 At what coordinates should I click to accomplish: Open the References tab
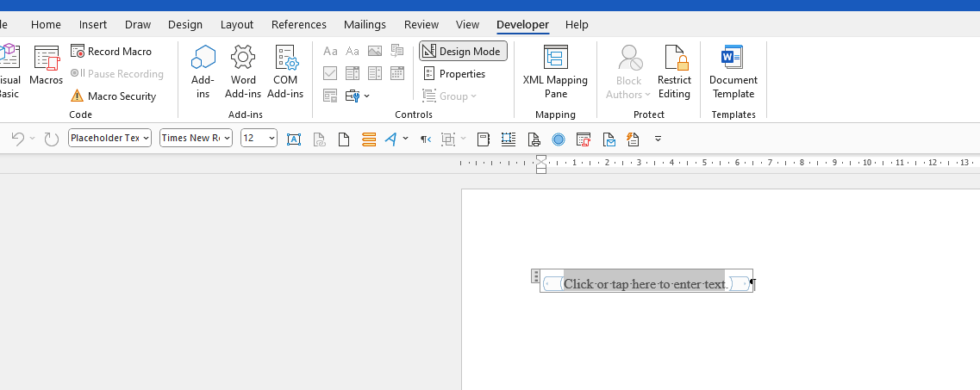[299, 24]
